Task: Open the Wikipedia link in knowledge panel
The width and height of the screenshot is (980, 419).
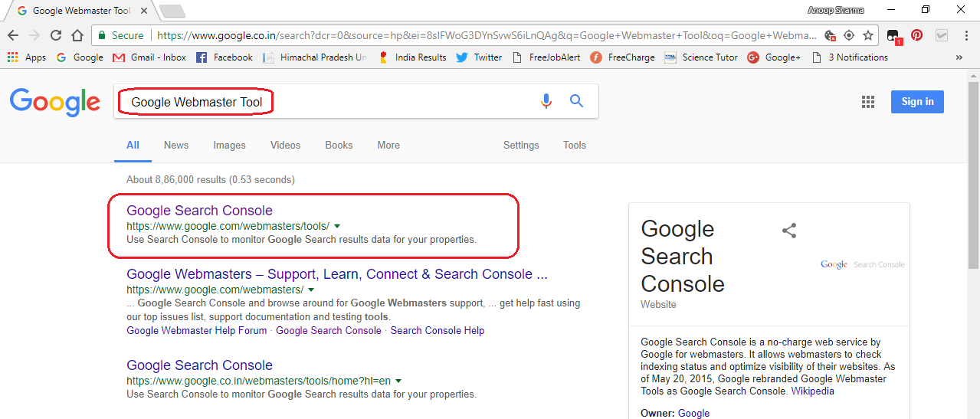Action: (812, 391)
